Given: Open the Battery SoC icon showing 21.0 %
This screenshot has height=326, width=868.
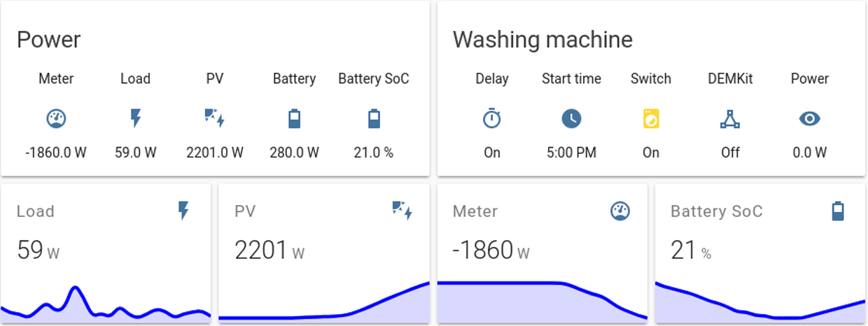Looking at the screenshot, I should tap(374, 119).
